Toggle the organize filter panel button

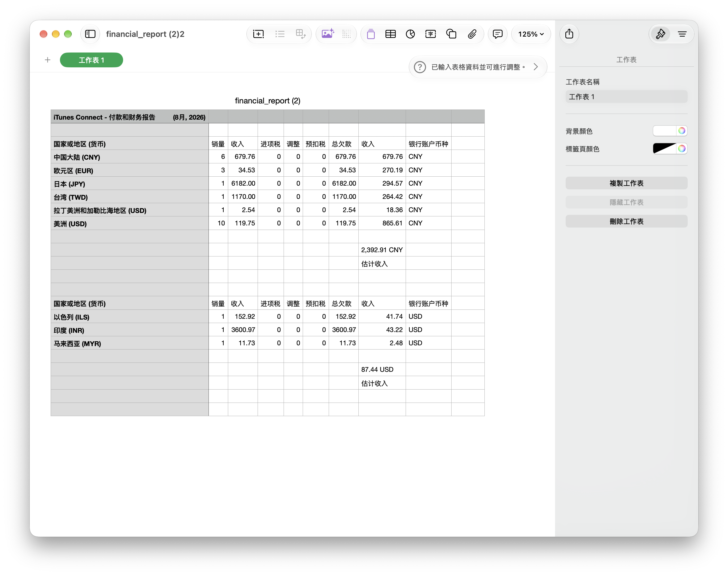pos(682,34)
